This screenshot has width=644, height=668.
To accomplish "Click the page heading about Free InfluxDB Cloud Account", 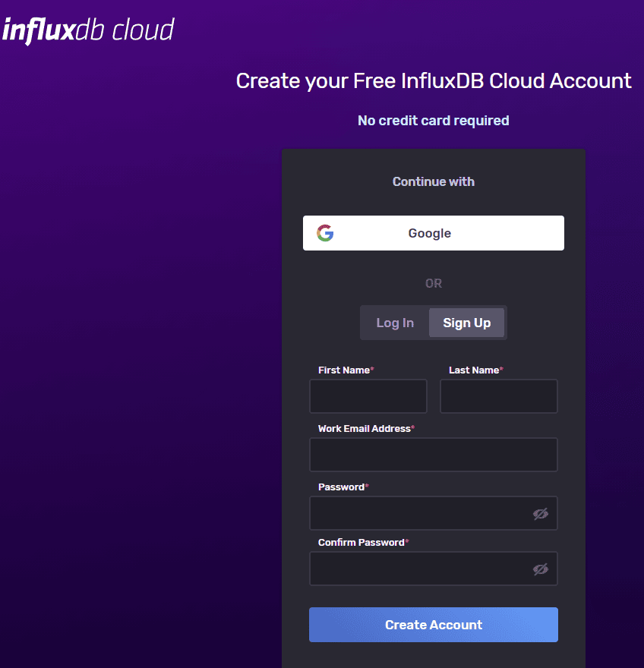I will tap(433, 80).
